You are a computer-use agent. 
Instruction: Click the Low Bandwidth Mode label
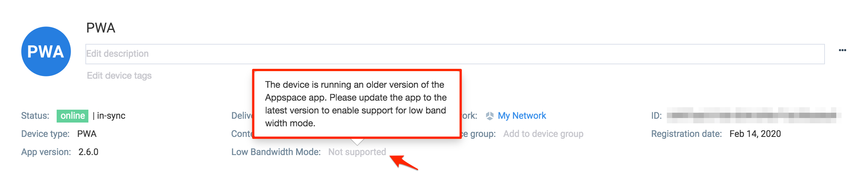276,152
